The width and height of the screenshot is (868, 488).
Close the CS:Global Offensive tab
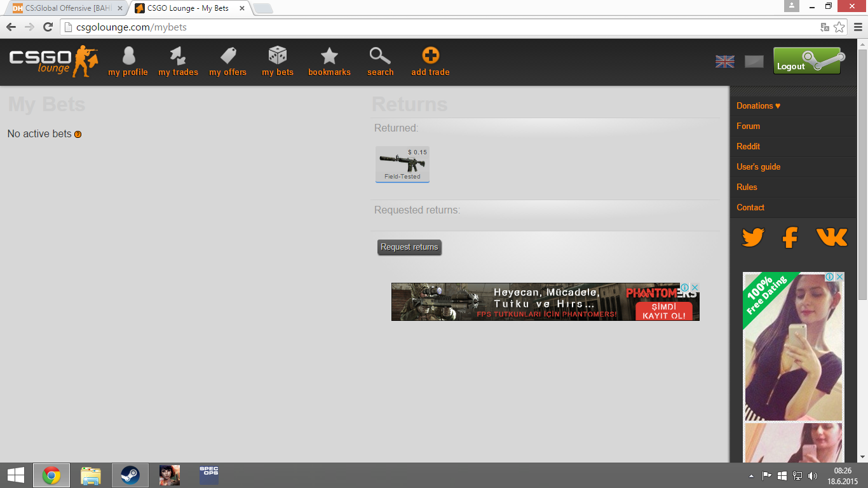tap(120, 8)
